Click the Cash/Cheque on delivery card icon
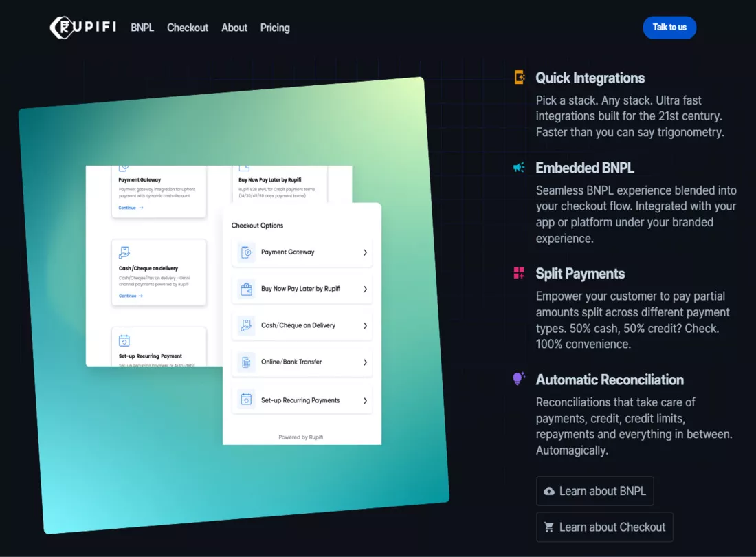The height and width of the screenshot is (557, 756). click(x=124, y=252)
